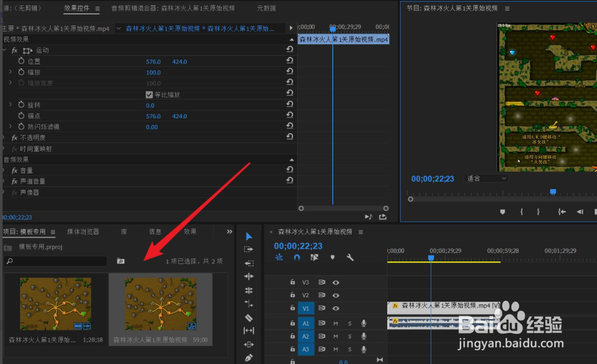
Task: Open master clip dropdown arrow
Action: [118, 28]
